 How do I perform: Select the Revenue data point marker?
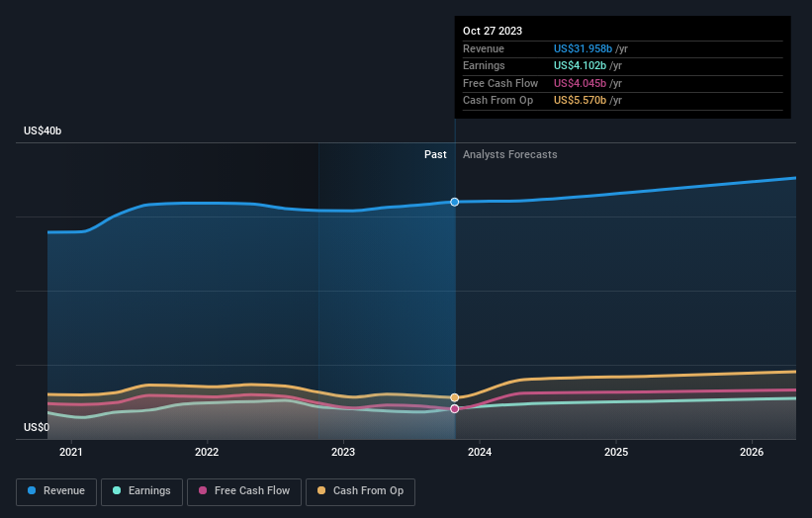455,202
